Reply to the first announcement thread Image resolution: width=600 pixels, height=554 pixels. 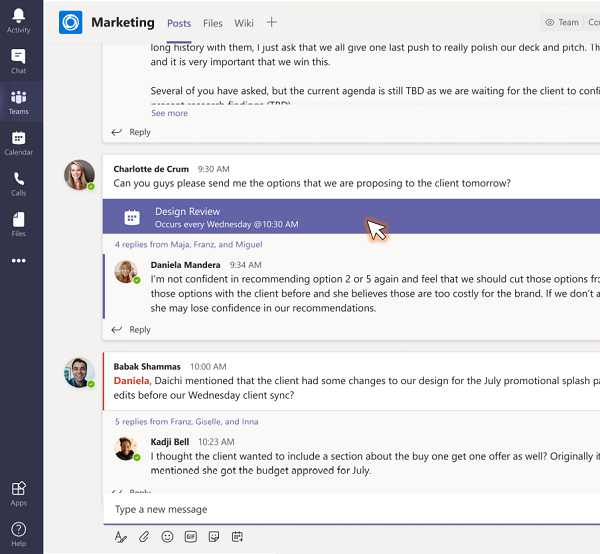point(131,132)
